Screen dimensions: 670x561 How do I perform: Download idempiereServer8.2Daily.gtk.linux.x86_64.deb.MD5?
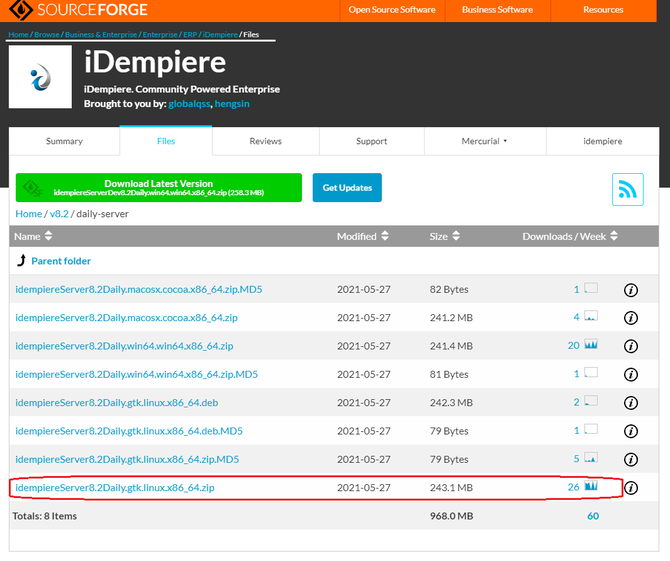(x=129, y=431)
